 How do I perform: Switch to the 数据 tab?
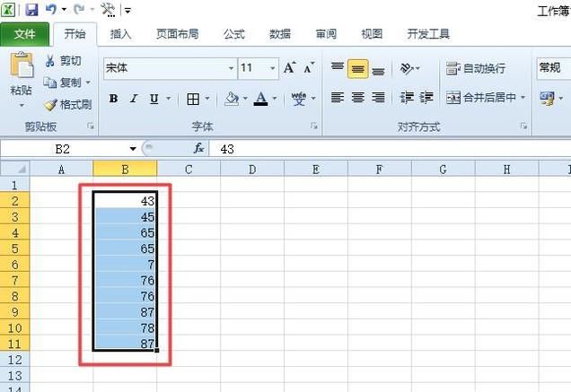280,34
